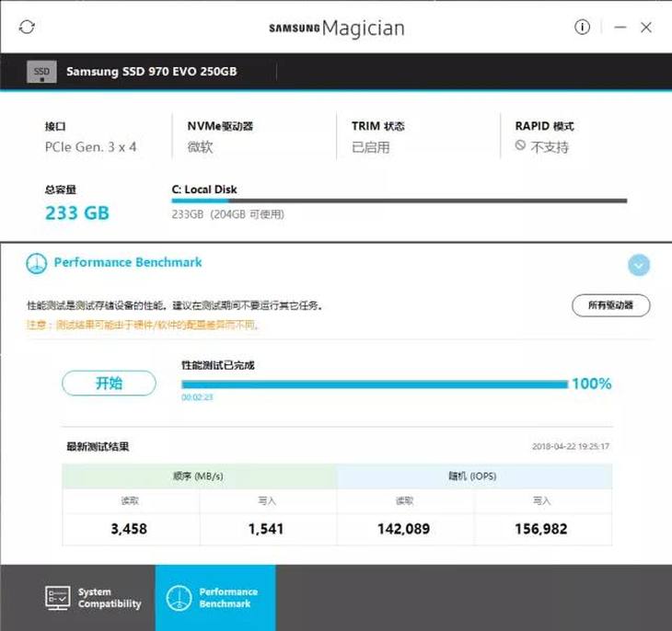
Task: Click the sequential write value 1,541
Action: point(266,529)
